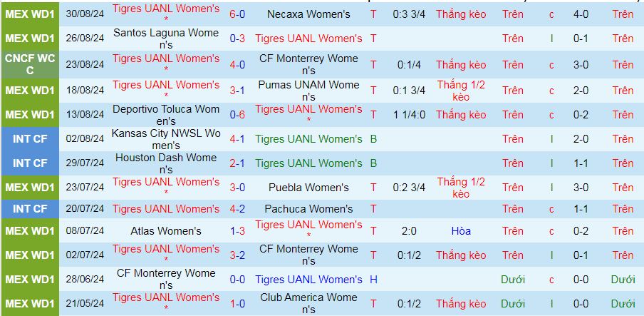Open the 0-0 match score result
Image resolution: width=644 pixels, height=316 pixels.
237,280
